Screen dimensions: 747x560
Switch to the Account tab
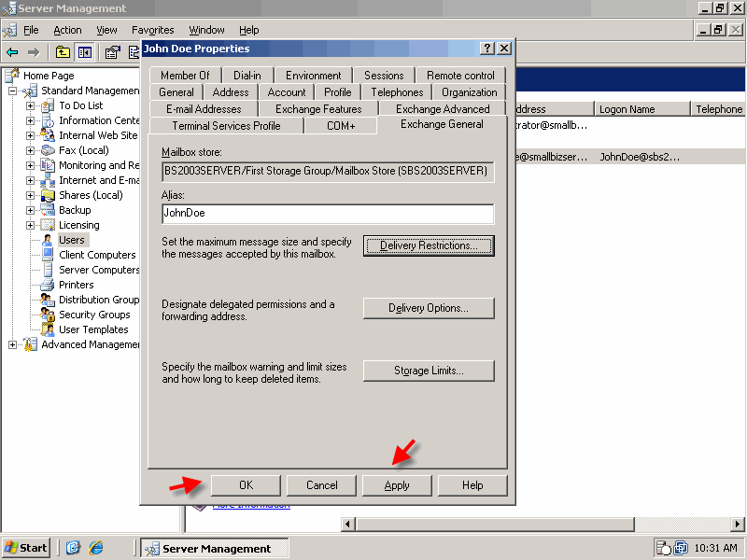[287, 92]
